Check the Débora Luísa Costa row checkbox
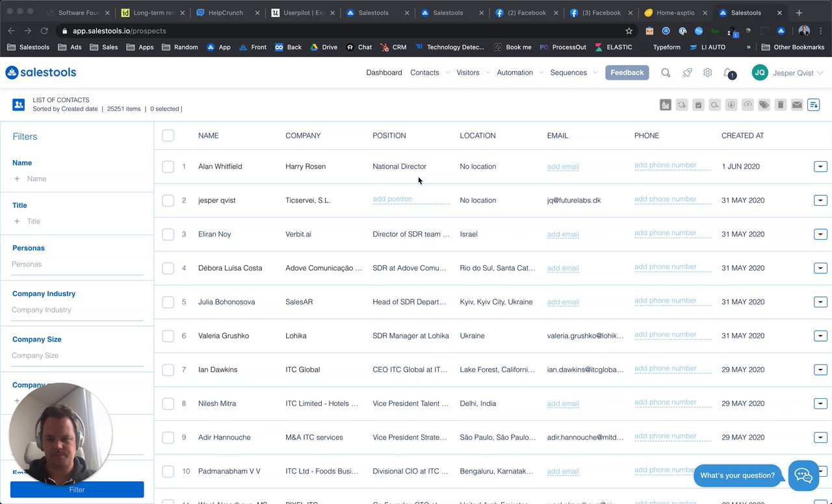This screenshot has height=504, width=832. click(168, 268)
